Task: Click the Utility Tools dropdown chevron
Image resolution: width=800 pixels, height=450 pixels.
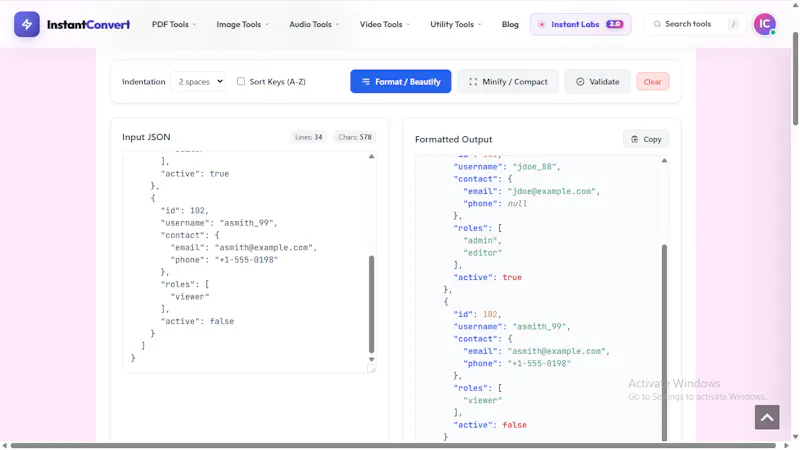Action: click(x=480, y=24)
